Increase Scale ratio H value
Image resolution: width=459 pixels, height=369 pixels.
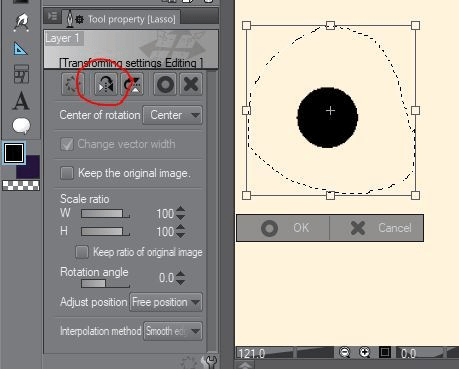tap(180, 227)
